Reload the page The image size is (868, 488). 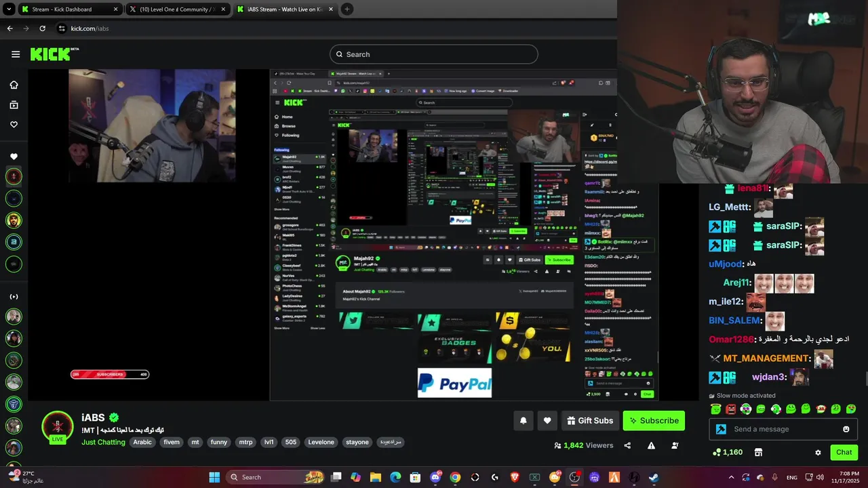pos(42,28)
